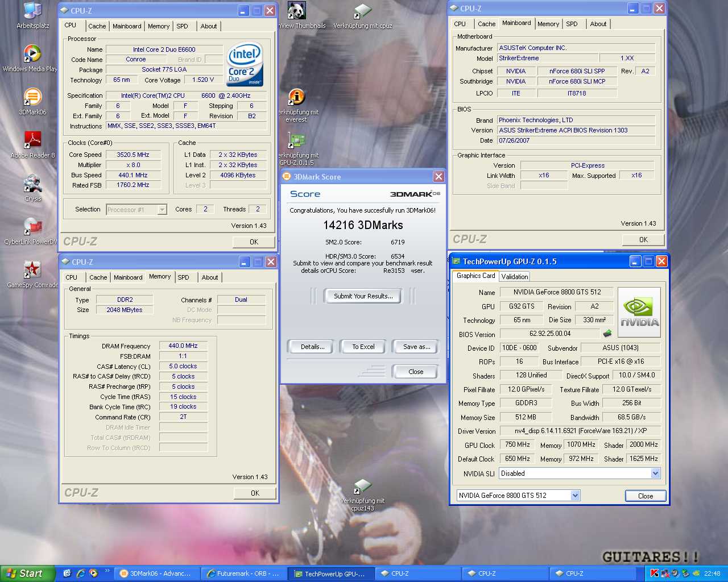Switch to Validation tab in GPU-Z

pos(515,277)
